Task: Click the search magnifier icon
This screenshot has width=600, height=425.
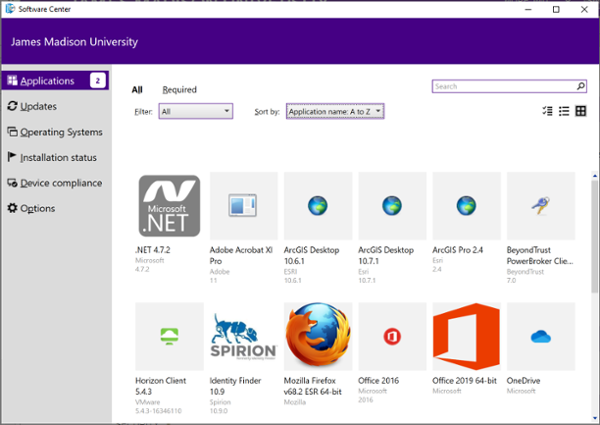Action: click(580, 86)
